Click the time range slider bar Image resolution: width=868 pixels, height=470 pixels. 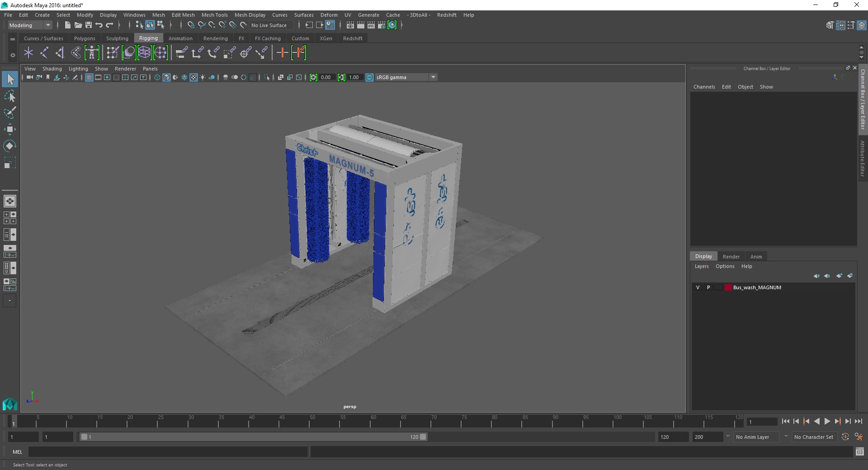pyautogui.click(x=253, y=437)
